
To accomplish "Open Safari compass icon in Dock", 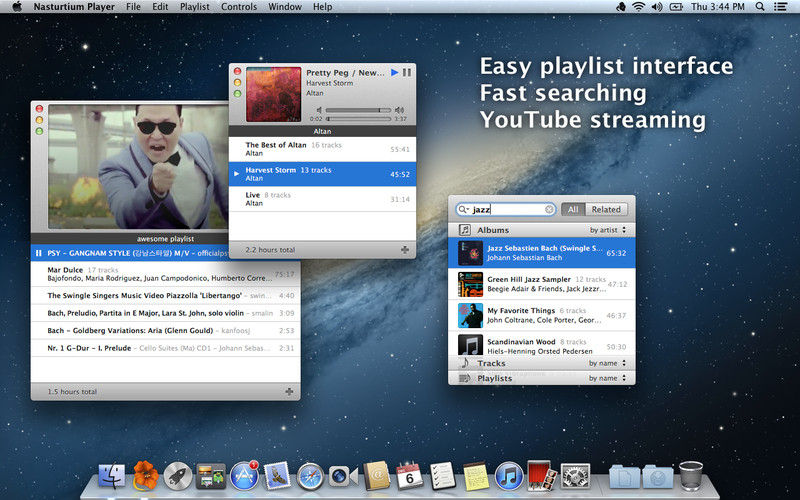I will 310,476.
